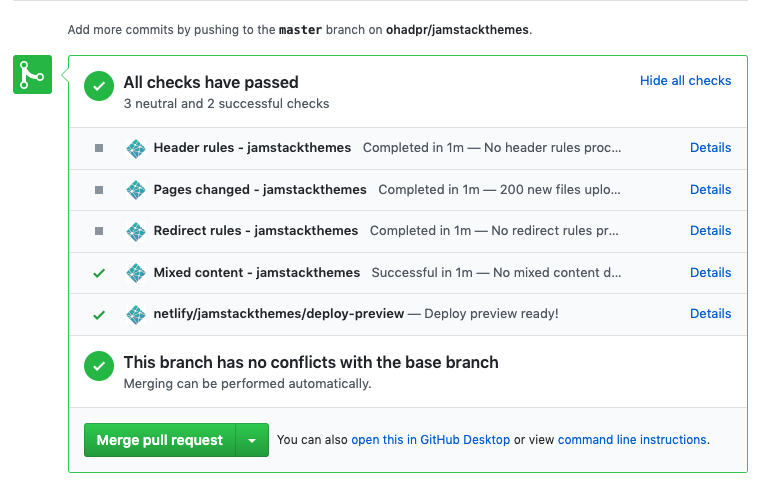The width and height of the screenshot is (766, 481).
Task: View Details for Mixed content check
Action: [710, 273]
